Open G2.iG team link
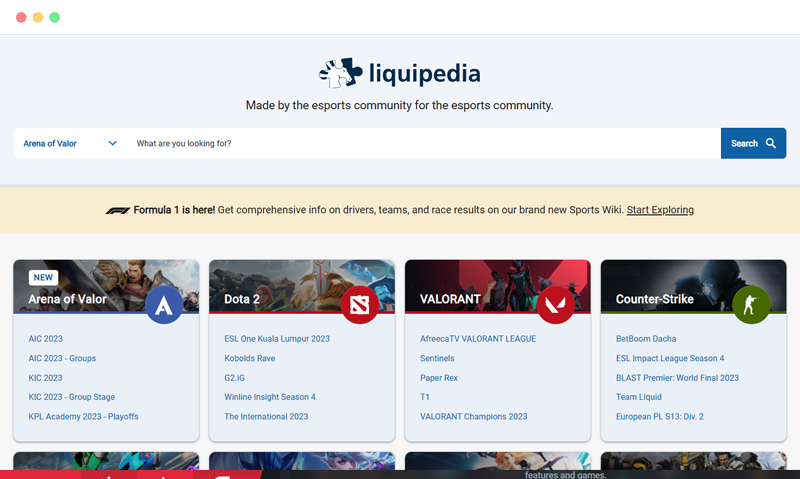 pyautogui.click(x=234, y=377)
